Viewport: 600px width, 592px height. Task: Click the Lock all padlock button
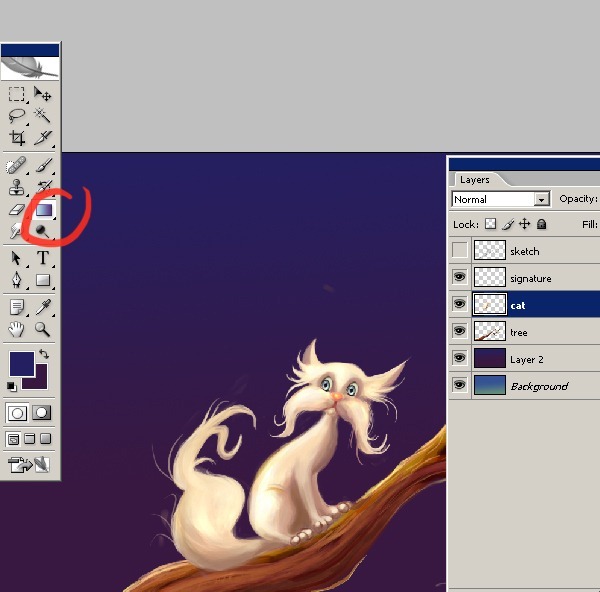(x=541, y=225)
